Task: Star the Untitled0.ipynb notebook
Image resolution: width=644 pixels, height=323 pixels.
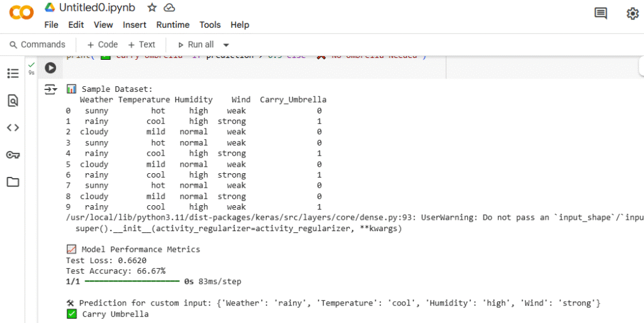Action: tap(152, 8)
